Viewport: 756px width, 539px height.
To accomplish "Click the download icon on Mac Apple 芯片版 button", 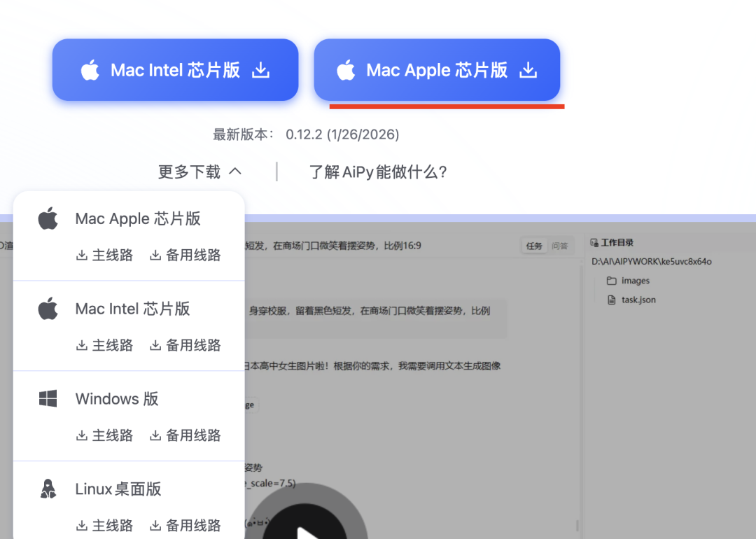I will (x=528, y=70).
